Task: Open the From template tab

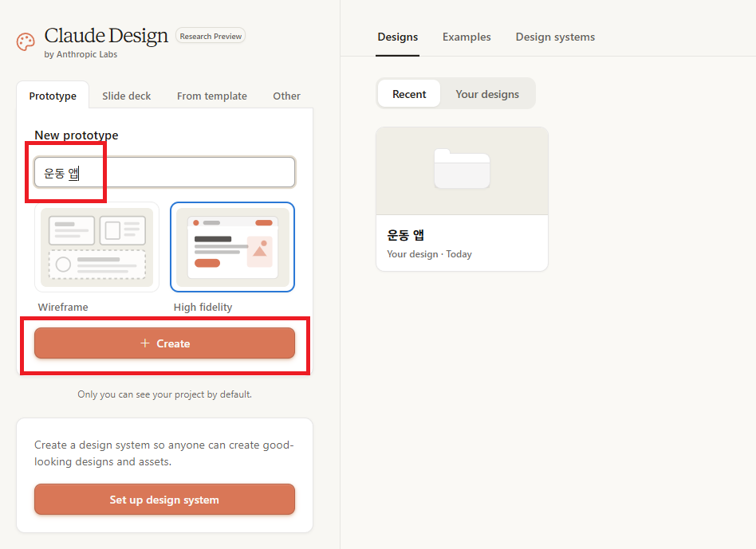Action: pos(211,96)
